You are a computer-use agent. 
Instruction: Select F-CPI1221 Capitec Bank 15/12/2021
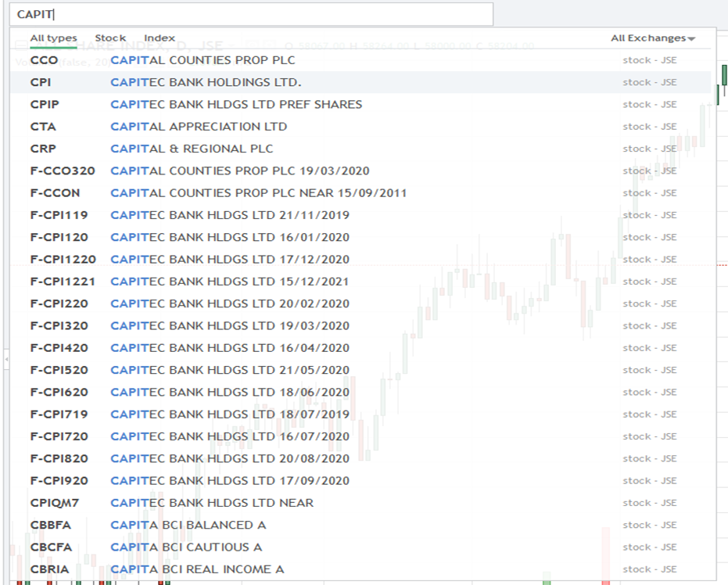tap(360, 282)
